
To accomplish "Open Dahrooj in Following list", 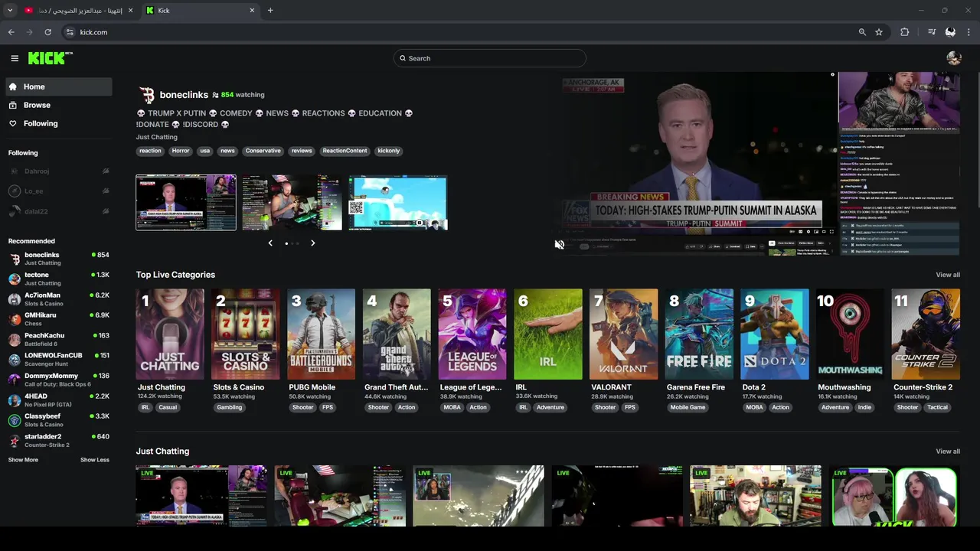I will click(x=58, y=171).
